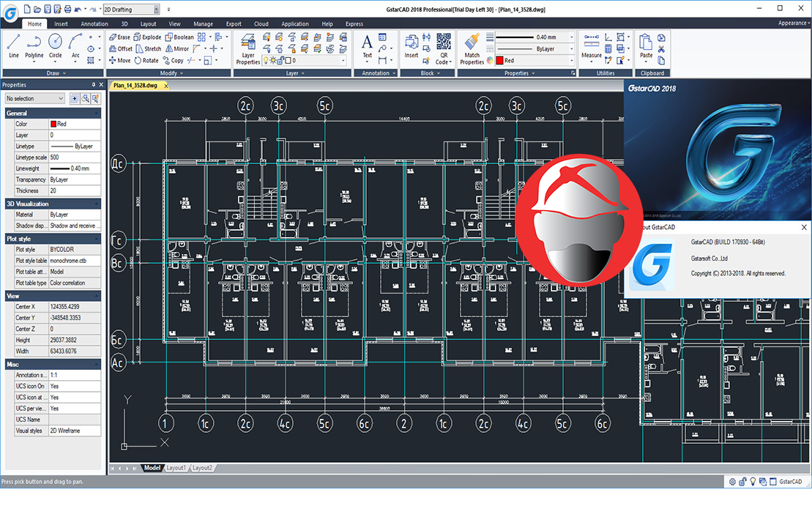Toggle the status bar lightbulb icon
The image size is (812, 517).
pyautogui.click(x=753, y=482)
